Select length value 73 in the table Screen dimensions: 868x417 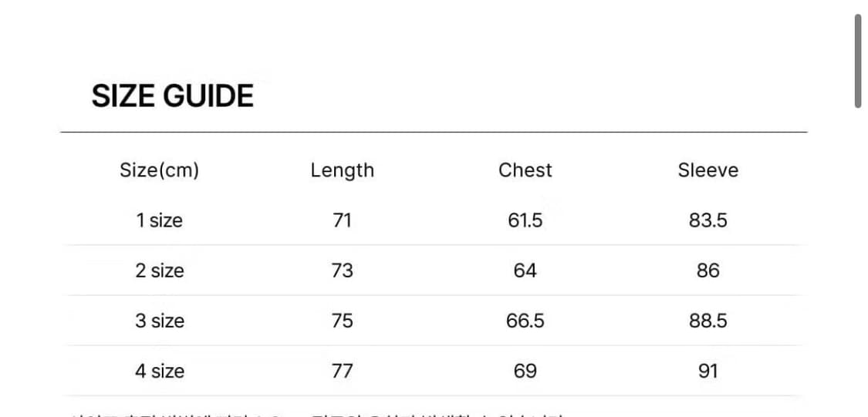click(x=342, y=271)
